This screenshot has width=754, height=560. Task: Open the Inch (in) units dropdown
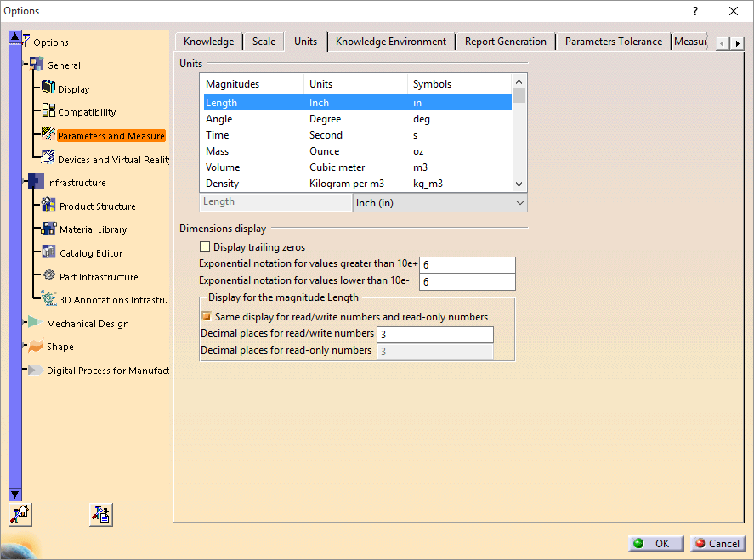[519, 203]
